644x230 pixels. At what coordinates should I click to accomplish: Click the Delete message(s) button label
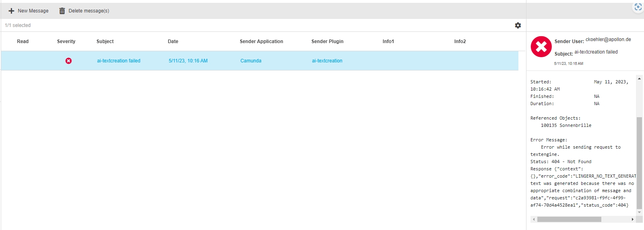[89, 11]
